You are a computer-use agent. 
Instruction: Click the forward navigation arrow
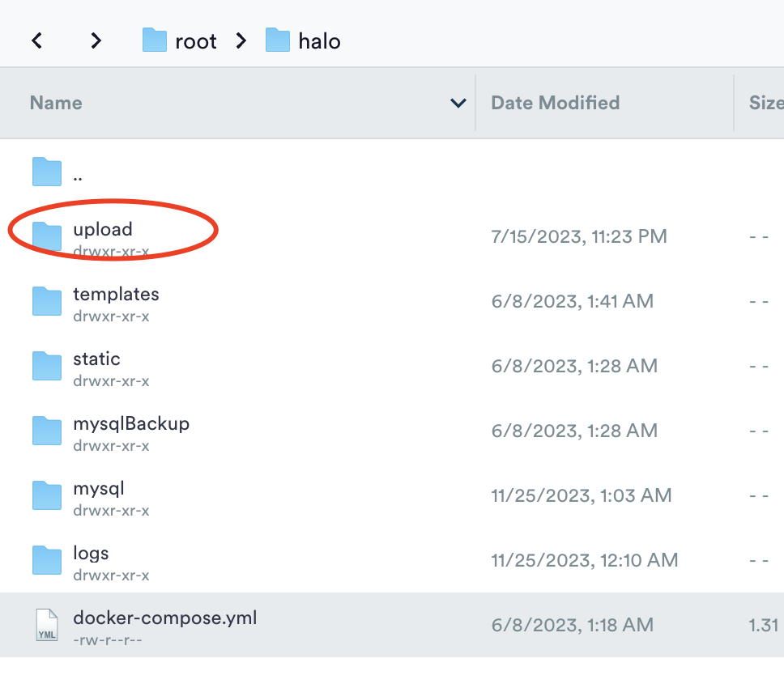[96, 40]
